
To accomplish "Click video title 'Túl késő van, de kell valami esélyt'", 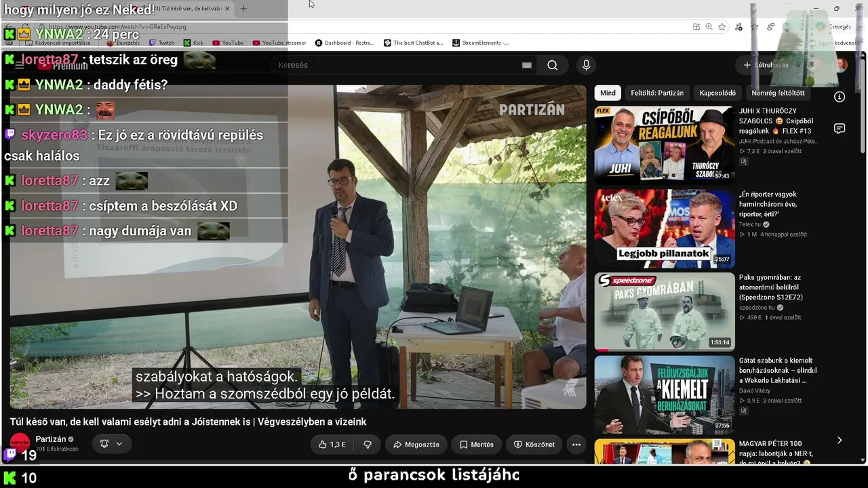I will [188, 422].
